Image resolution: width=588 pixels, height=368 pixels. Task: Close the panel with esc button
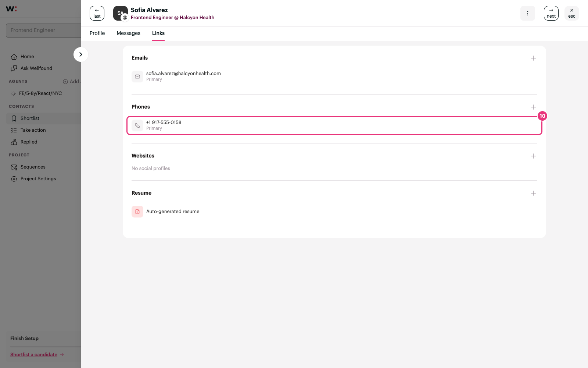tap(572, 13)
